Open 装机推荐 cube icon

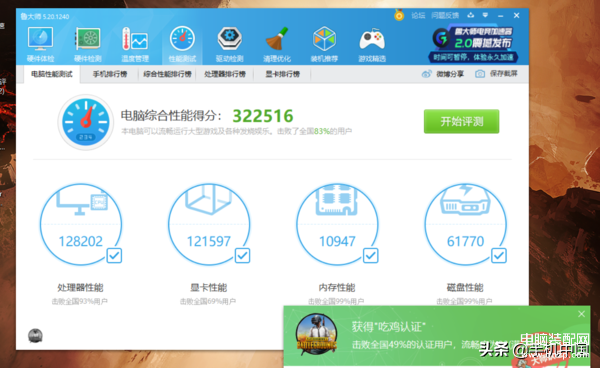coord(324,39)
